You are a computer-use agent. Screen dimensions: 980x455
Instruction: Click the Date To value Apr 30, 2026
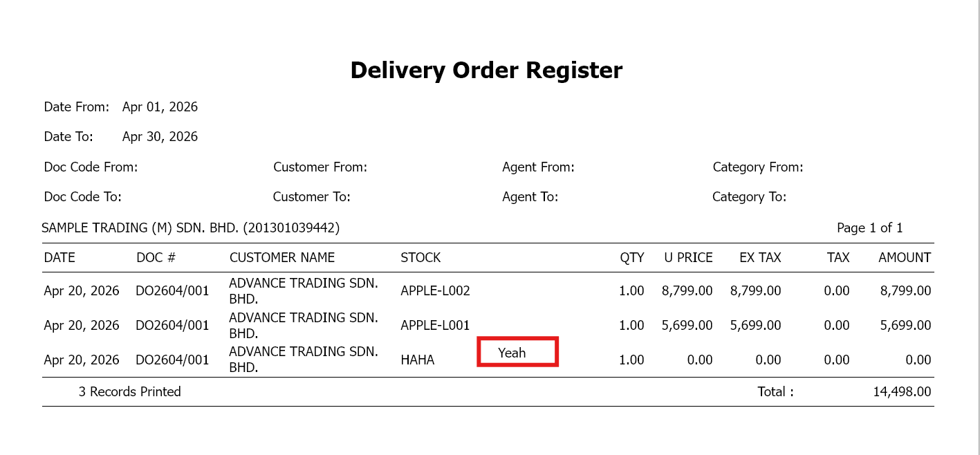(160, 137)
